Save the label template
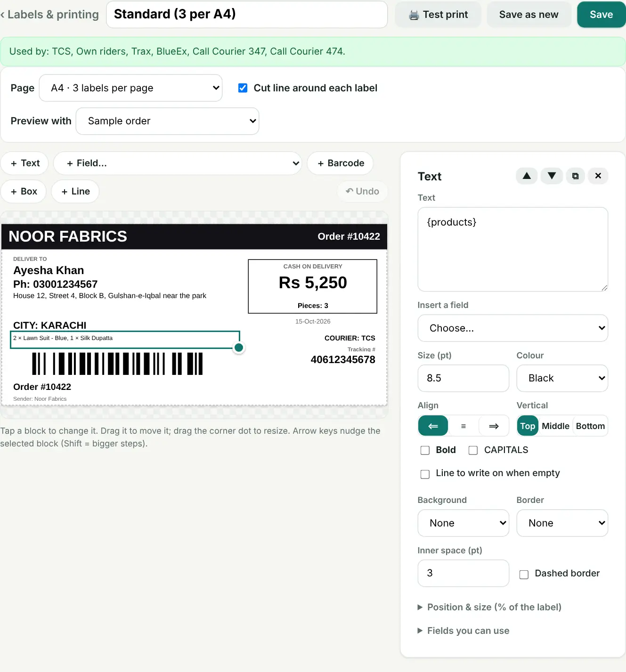Image resolution: width=626 pixels, height=672 pixels. pyautogui.click(x=601, y=15)
